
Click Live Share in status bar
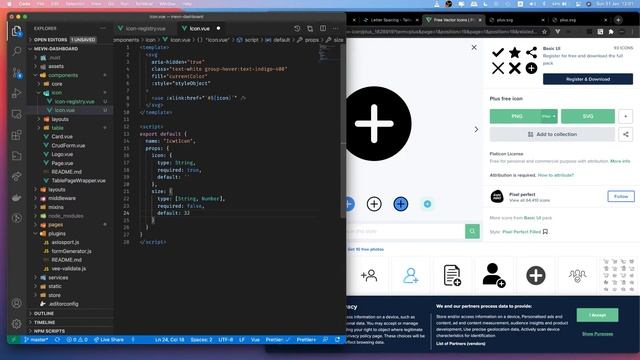pos(109,340)
